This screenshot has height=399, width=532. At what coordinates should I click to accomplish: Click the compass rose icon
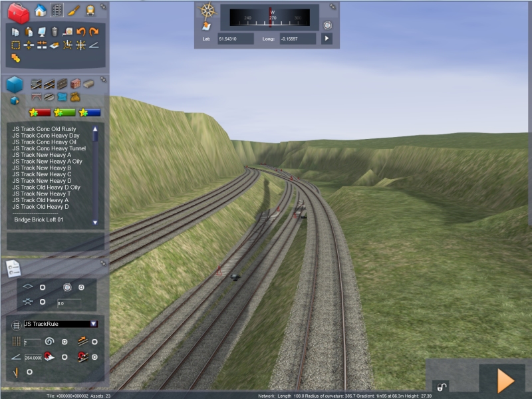point(208,11)
